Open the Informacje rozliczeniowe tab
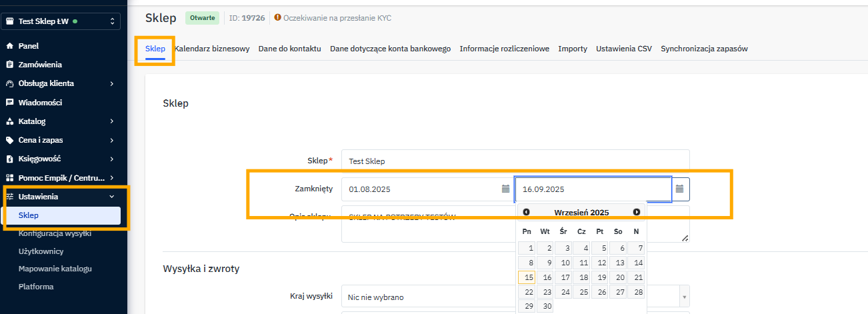 click(x=504, y=49)
